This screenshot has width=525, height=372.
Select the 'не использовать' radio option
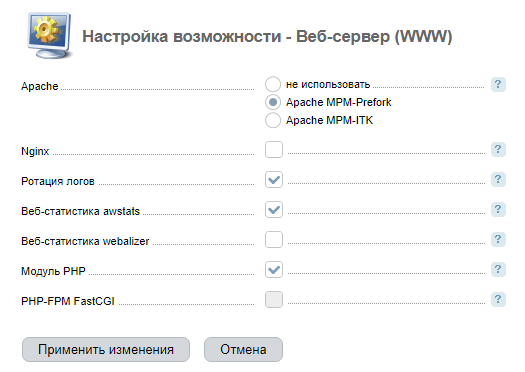tap(273, 84)
